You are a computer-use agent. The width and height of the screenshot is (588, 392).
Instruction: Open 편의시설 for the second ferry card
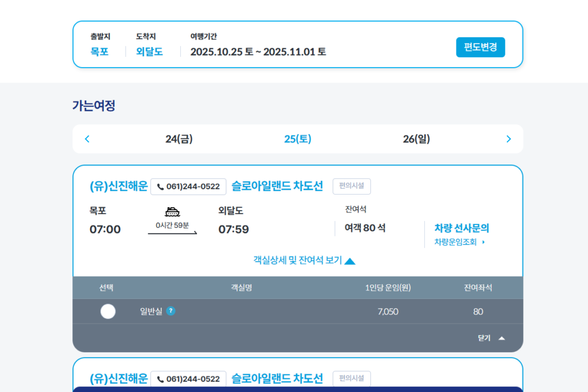point(351,378)
